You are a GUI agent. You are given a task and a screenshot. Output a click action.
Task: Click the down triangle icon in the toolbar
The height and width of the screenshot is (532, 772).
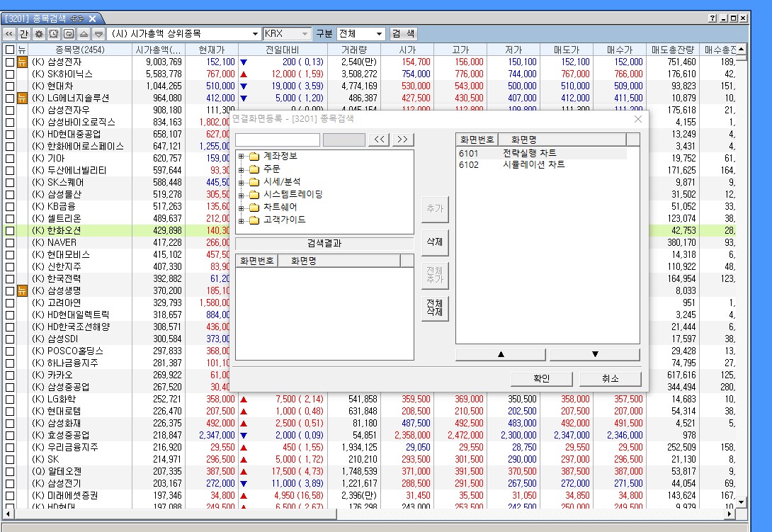[x=99, y=34]
